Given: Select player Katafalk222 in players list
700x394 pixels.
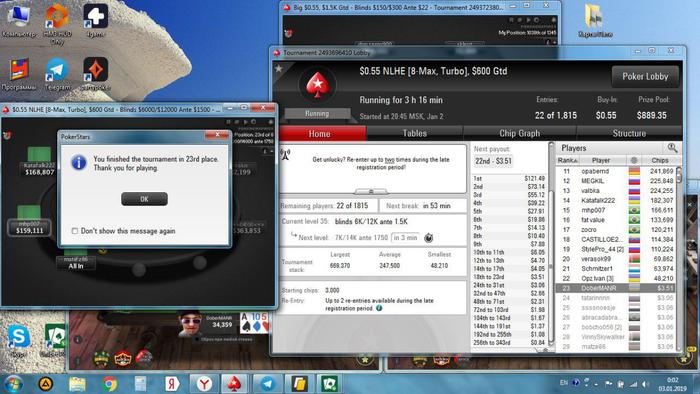Looking at the screenshot, I should click(x=615, y=200).
